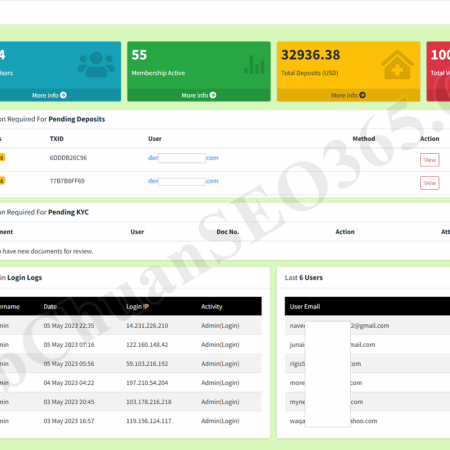Screen dimensions: 450x450
Task: View deposit with TXID 6DDDB26C96
Action: (430, 160)
